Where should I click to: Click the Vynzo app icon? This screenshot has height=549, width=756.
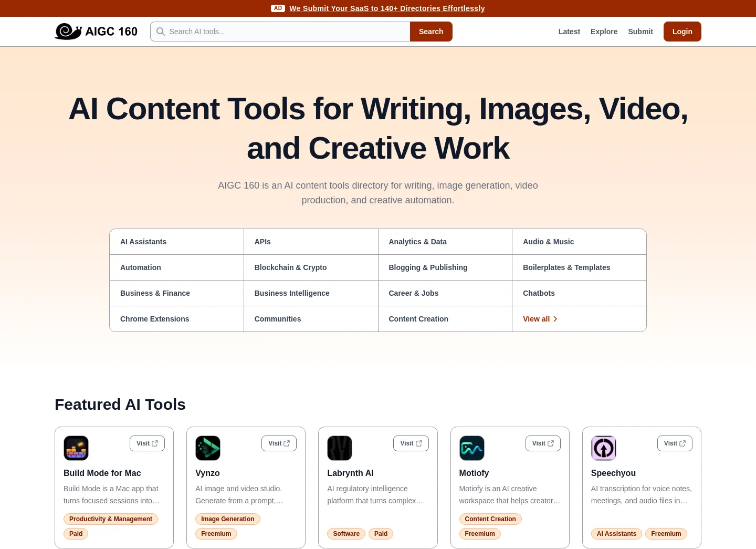[x=208, y=448]
